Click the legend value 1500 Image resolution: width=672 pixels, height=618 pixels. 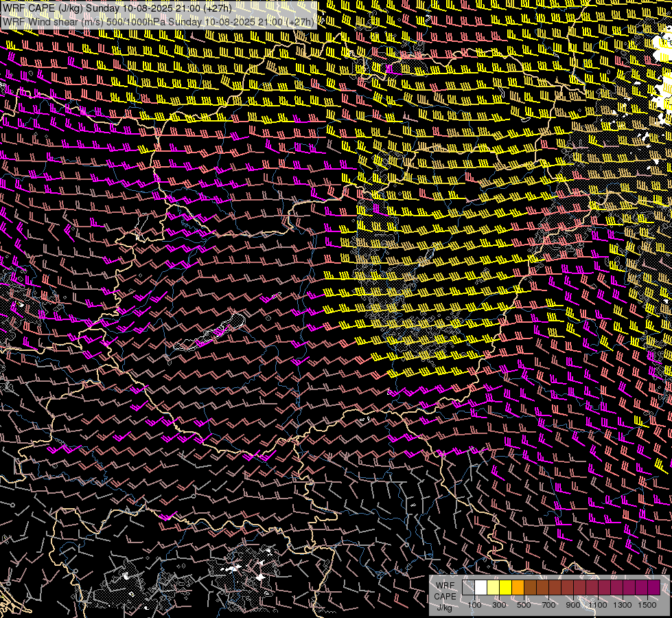647,605
